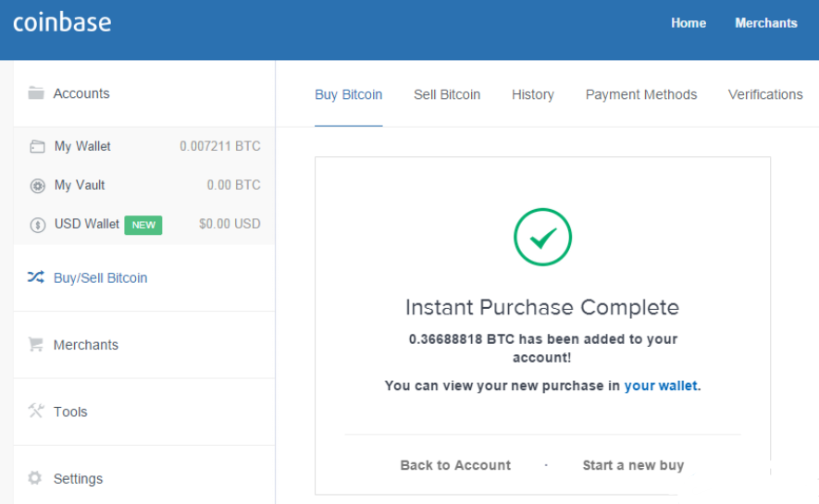Click the Accounts folder icon

point(36,93)
